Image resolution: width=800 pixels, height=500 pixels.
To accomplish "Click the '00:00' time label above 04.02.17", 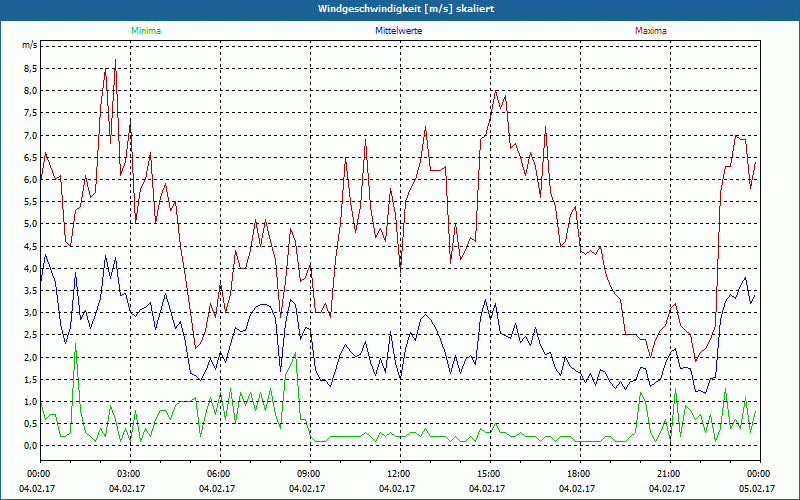I will point(40,474).
